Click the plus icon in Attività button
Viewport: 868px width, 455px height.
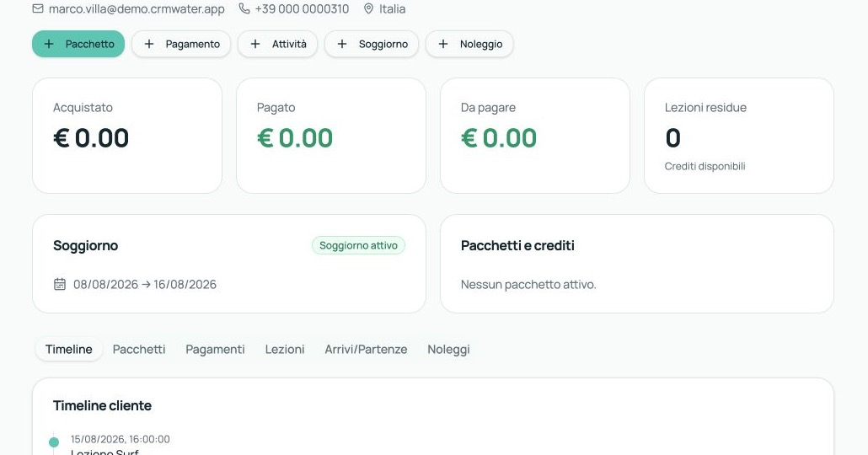pos(255,44)
